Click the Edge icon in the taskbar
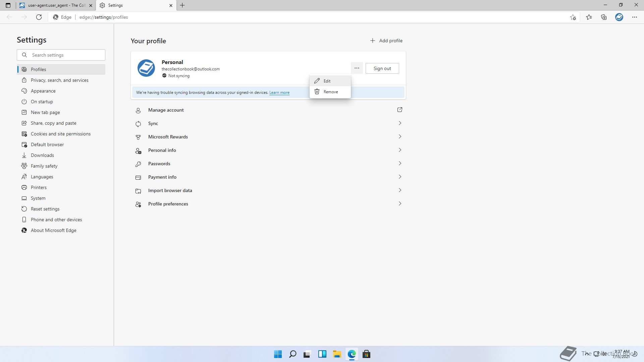644x362 pixels. coord(352,354)
